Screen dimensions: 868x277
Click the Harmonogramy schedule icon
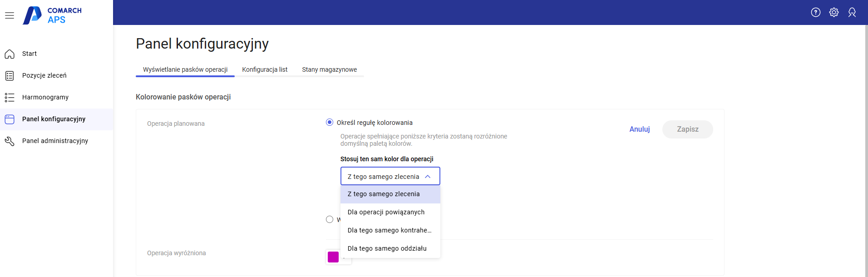(10, 98)
